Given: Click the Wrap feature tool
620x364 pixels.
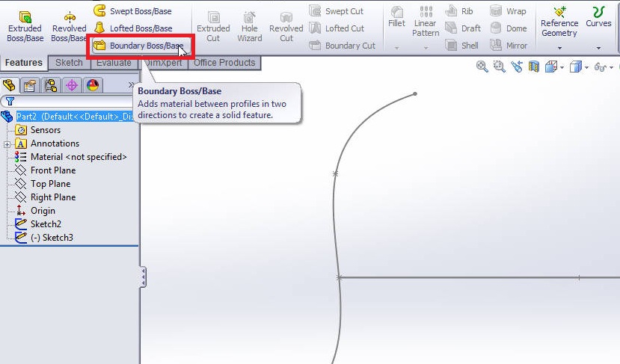Looking at the screenshot, I should click(508, 11).
